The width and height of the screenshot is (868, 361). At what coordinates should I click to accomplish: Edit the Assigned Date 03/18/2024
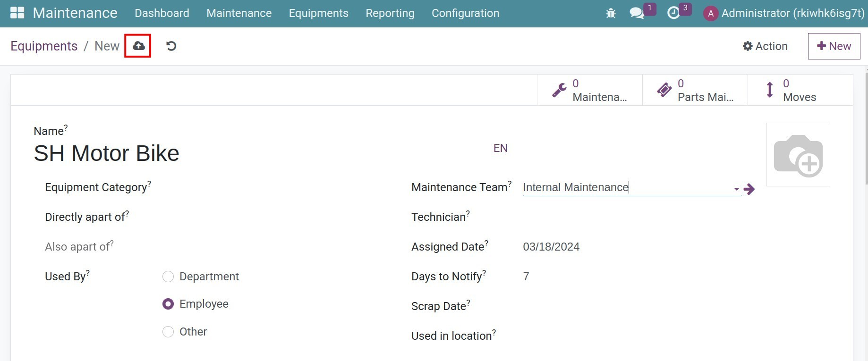(551, 247)
